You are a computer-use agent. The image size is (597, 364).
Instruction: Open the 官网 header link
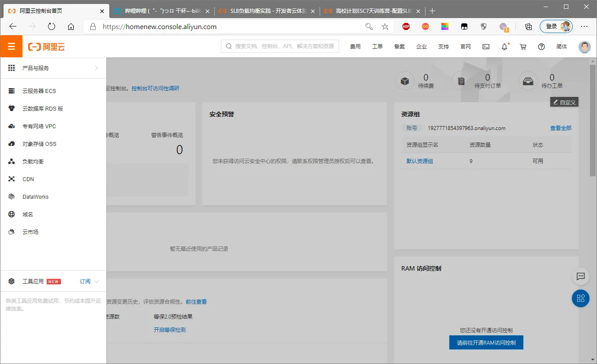coord(466,46)
